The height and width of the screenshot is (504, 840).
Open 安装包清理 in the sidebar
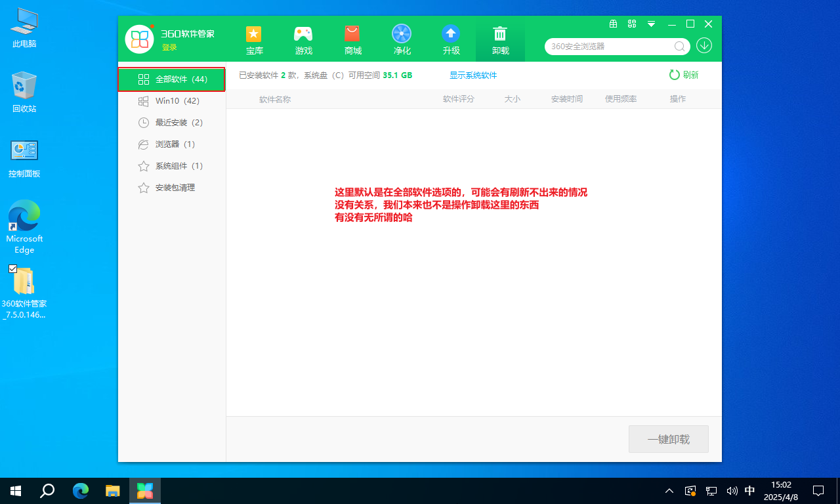point(172,188)
